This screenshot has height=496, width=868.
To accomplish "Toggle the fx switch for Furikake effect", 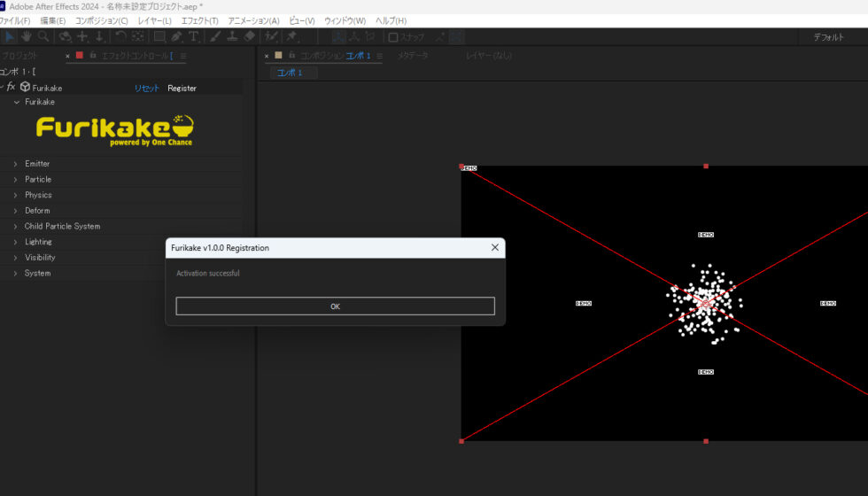I will (x=12, y=88).
